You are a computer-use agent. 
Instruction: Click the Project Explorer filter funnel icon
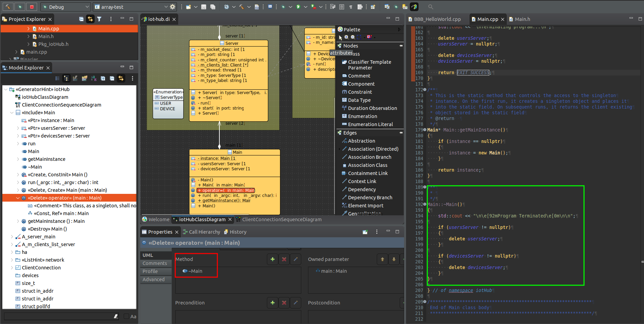click(99, 19)
